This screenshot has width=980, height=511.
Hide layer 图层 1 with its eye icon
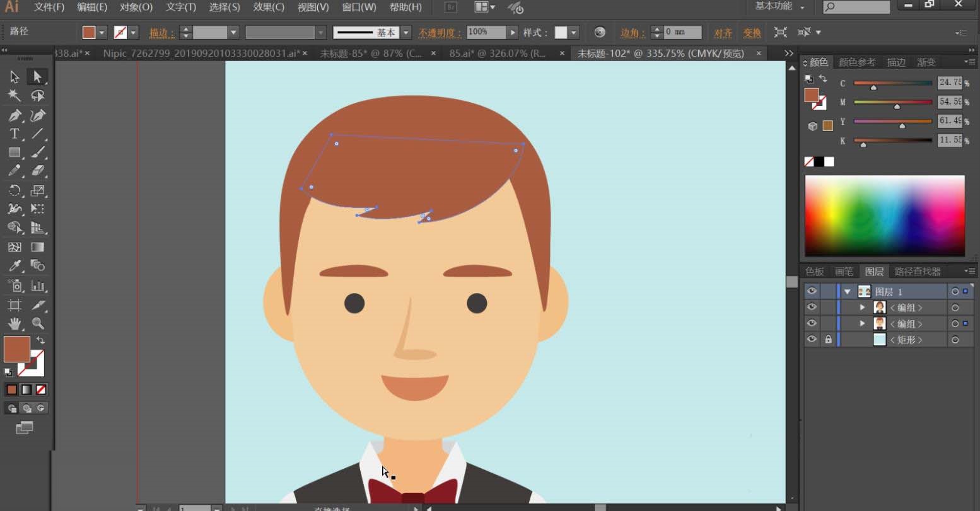click(x=812, y=291)
